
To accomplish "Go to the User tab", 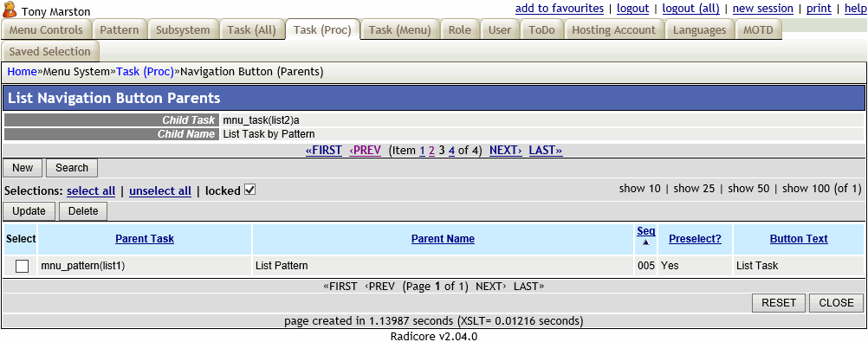I will coord(500,30).
